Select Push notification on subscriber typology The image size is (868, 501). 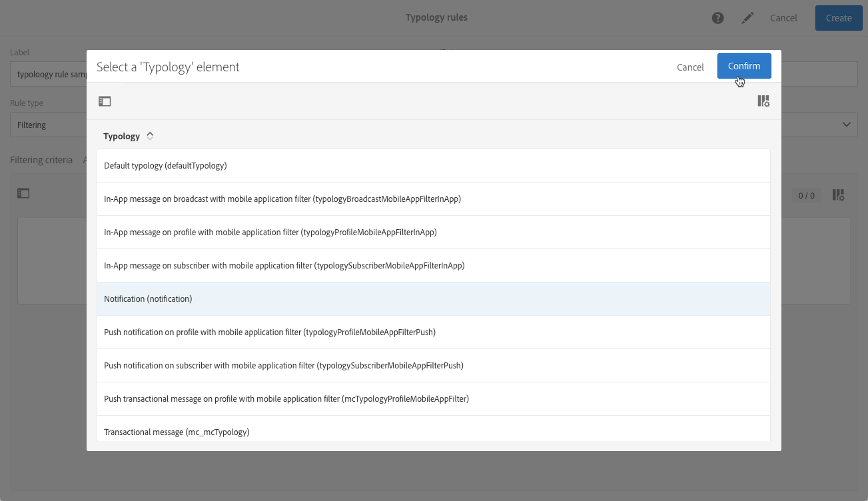click(x=284, y=365)
